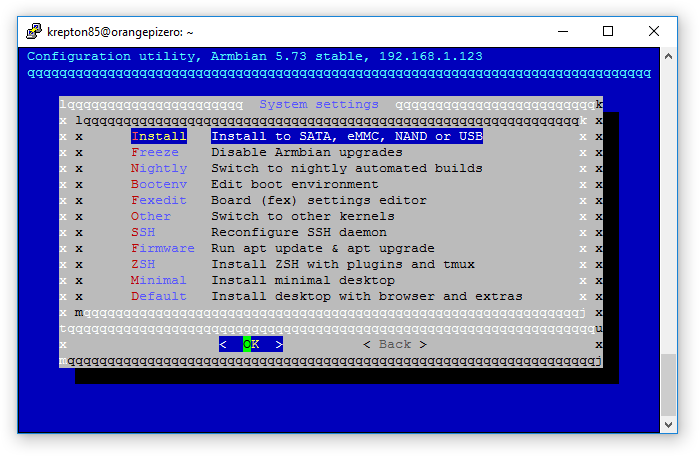Select the Minimal desktop menu entry
Image resolution: width=699 pixels, height=456 pixels.
coord(159,280)
